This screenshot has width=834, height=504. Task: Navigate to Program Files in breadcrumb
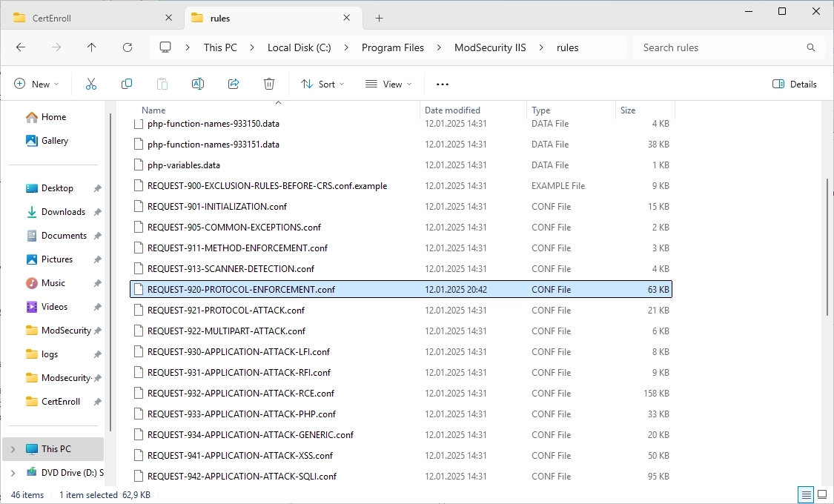click(x=393, y=47)
